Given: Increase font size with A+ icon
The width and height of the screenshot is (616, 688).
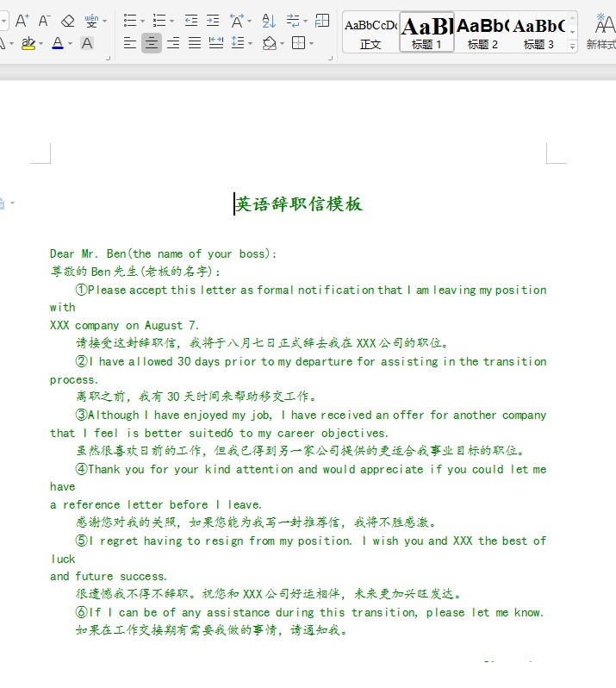Looking at the screenshot, I should pyautogui.click(x=22, y=21).
